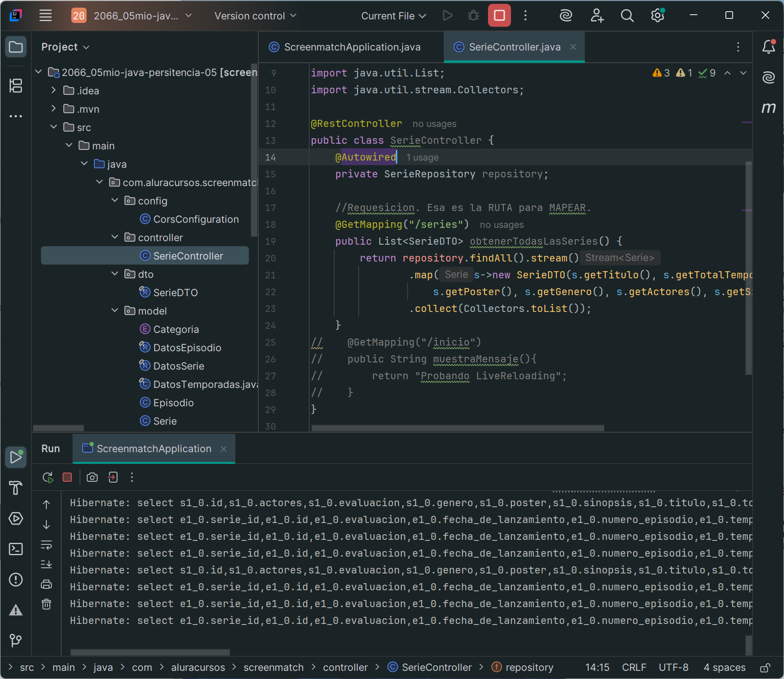Select SerieController.java editor tab
The image size is (784, 679).
click(515, 47)
